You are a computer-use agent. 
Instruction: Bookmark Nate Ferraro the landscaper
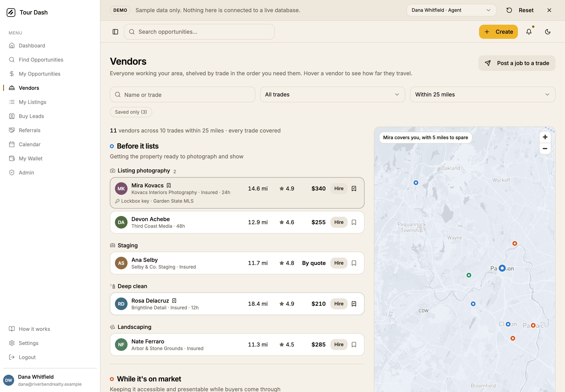354,344
